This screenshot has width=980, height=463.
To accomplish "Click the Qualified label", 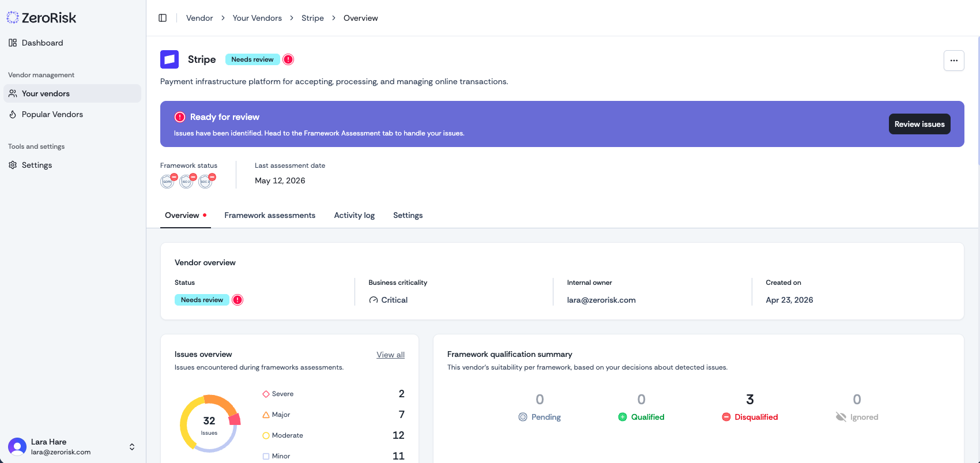I will [x=648, y=417].
